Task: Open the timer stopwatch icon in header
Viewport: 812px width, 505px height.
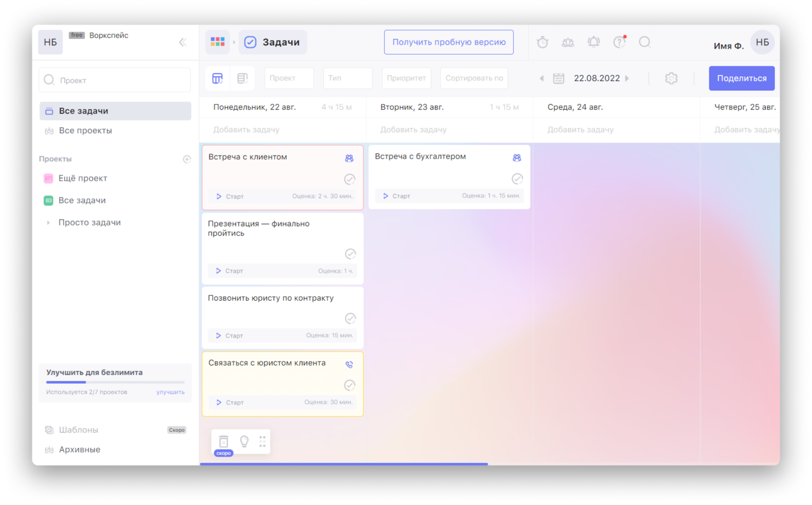Action: tap(542, 43)
